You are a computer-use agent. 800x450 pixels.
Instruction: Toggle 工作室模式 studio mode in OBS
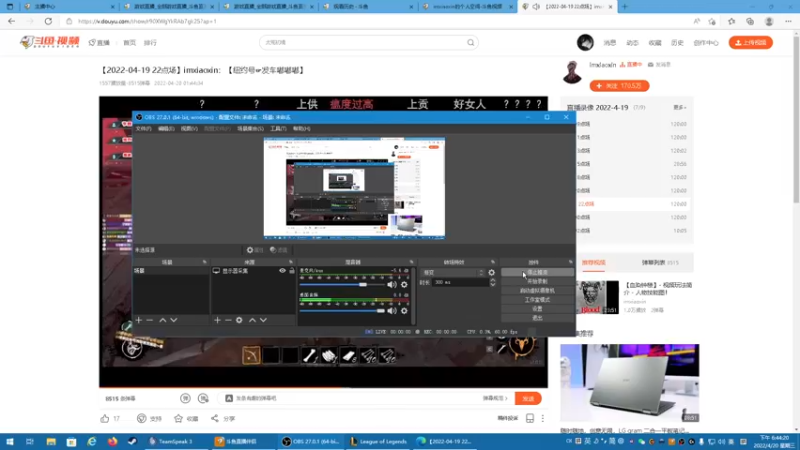[x=537, y=299]
